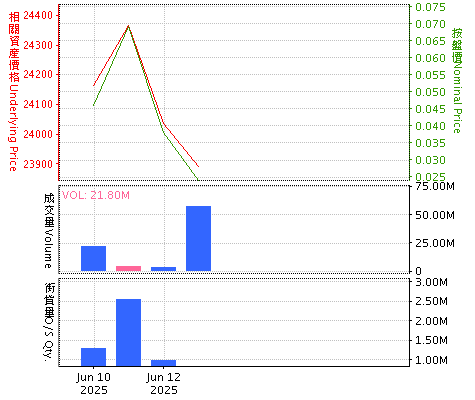Click the 1.00M O/S quantity axis label
This screenshot has width=475, height=400.
pos(431,360)
